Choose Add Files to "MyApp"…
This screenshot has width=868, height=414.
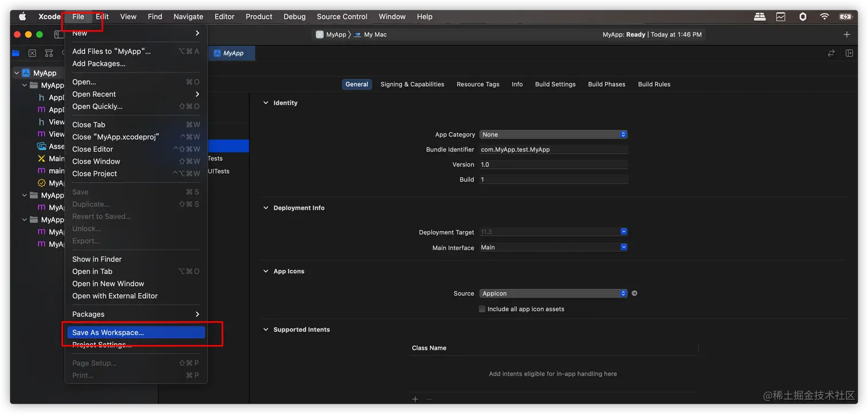coord(136,51)
